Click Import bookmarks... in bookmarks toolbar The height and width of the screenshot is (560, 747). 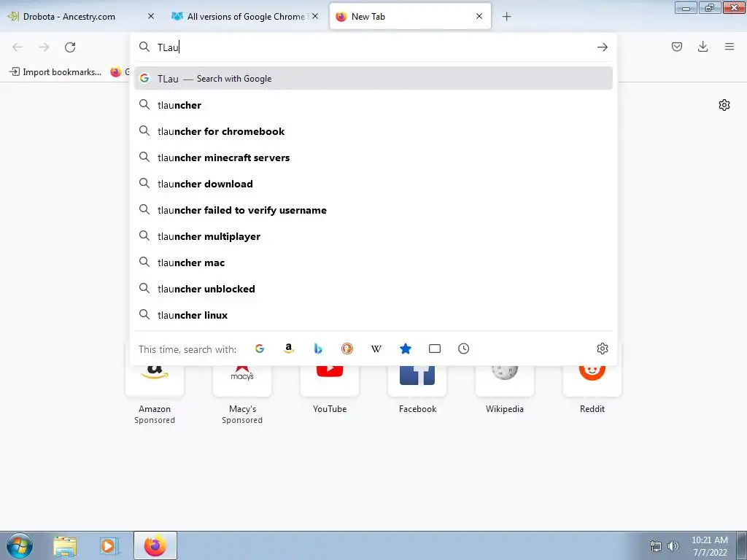(55, 72)
